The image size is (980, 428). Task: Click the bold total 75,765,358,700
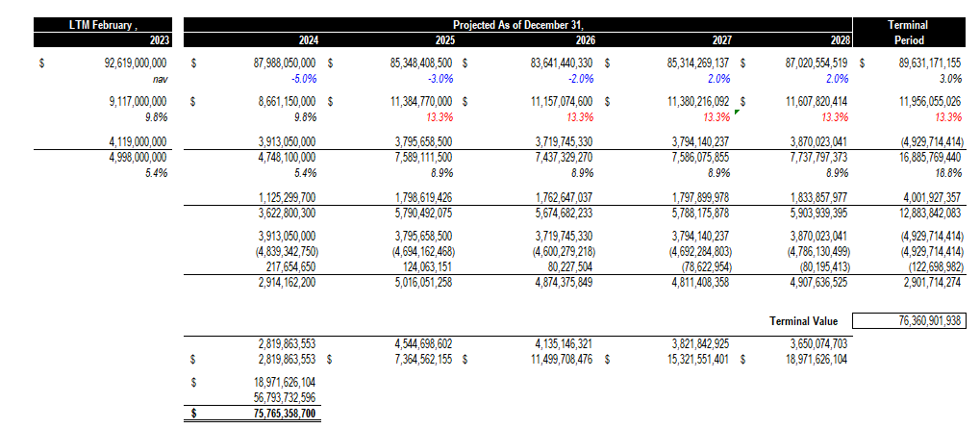[x=285, y=414]
